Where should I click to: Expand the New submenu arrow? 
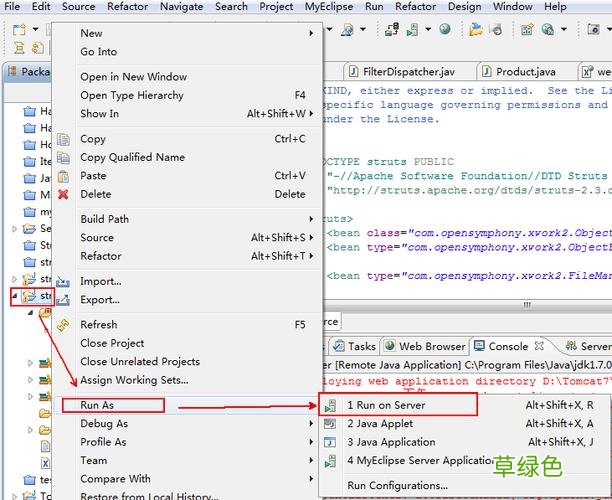(x=311, y=33)
